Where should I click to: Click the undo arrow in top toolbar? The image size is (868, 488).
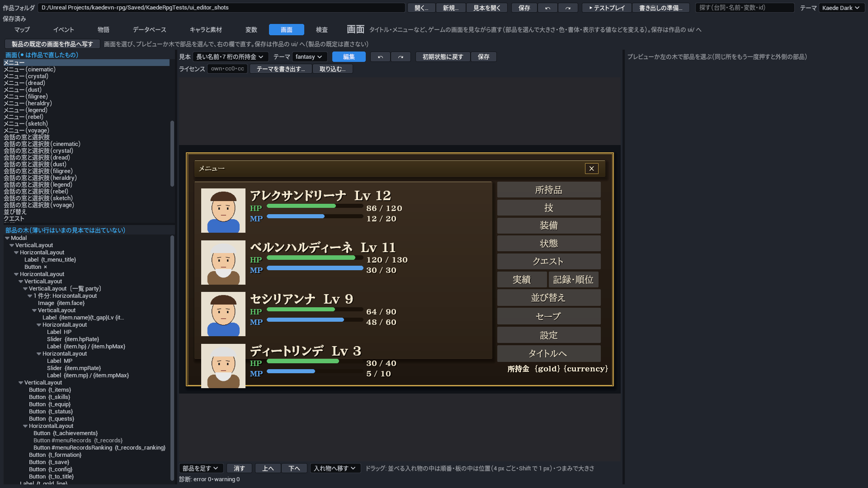tap(547, 8)
